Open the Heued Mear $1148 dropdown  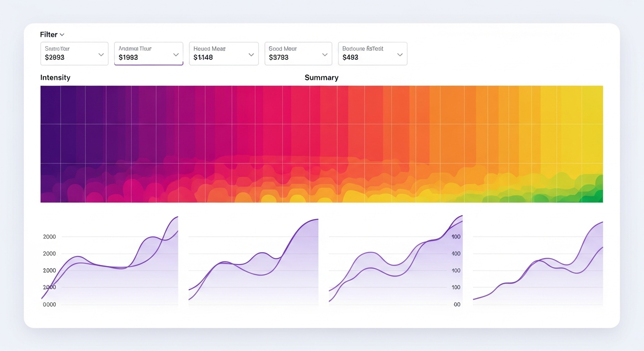click(x=223, y=53)
